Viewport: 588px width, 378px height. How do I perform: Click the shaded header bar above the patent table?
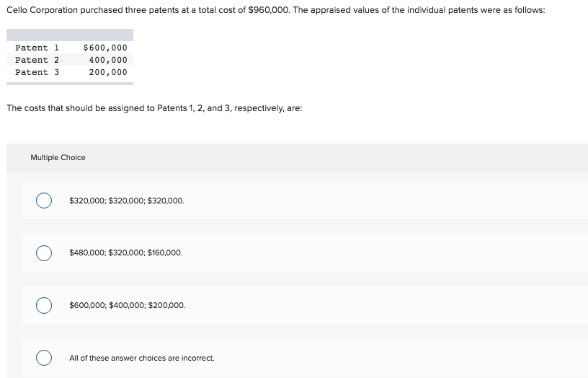[x=70, y=35]
